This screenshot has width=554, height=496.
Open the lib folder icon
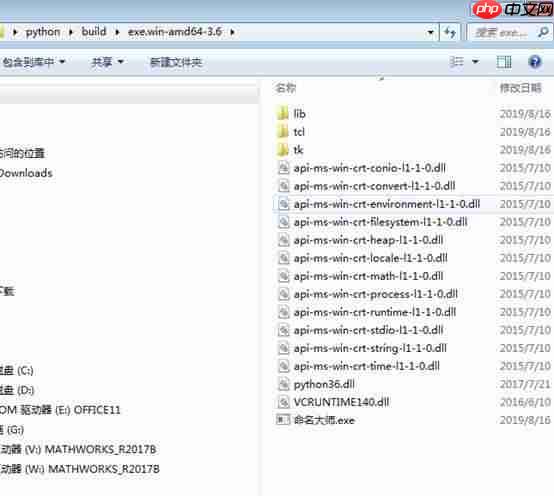[283, 114]
